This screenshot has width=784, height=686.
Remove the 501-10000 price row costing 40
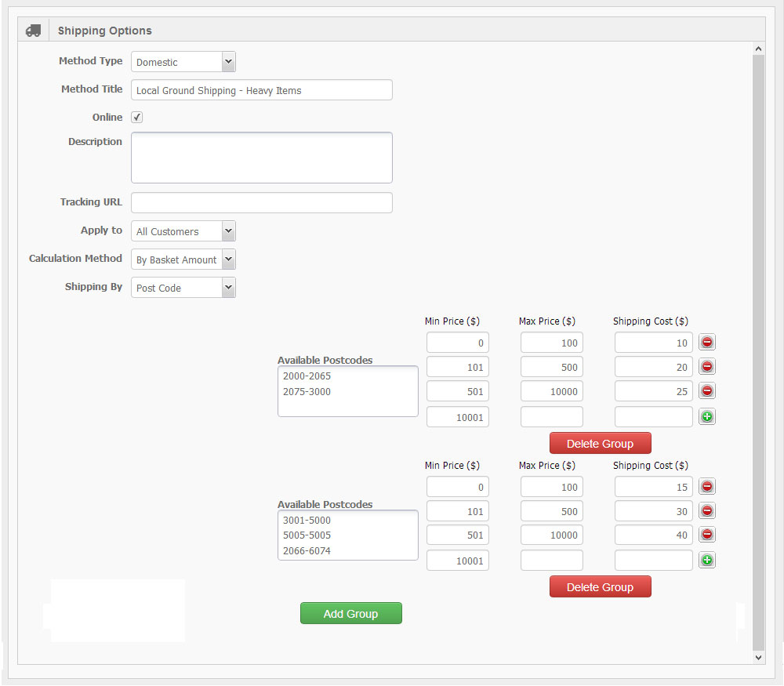coord(706,535)
